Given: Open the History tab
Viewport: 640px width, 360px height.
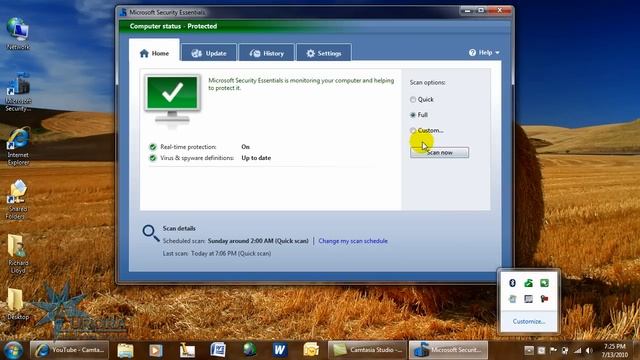Looking at the screenshot, I should (x=266, y=53).
